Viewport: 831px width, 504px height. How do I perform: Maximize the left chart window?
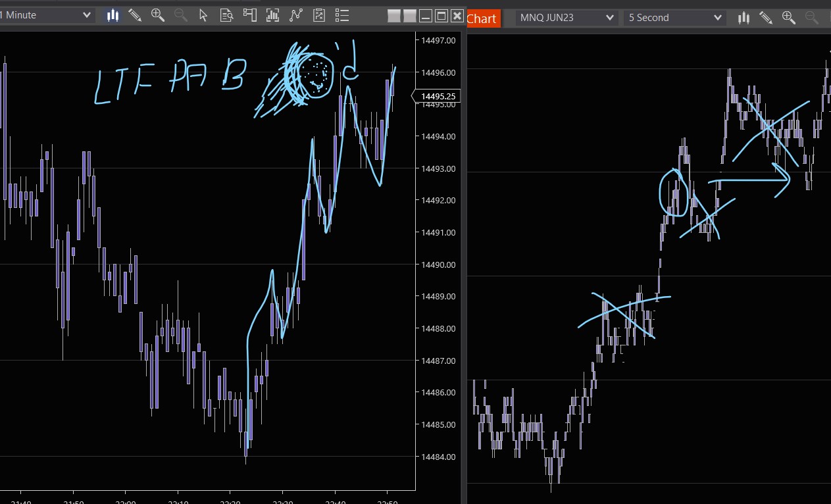click(x=441, y=16)
